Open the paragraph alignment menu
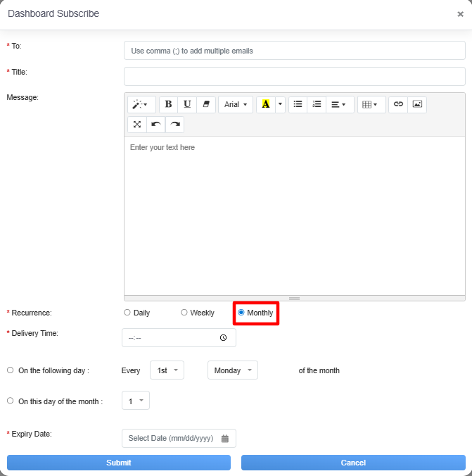 pyautogui.click(x=338, y=104)
